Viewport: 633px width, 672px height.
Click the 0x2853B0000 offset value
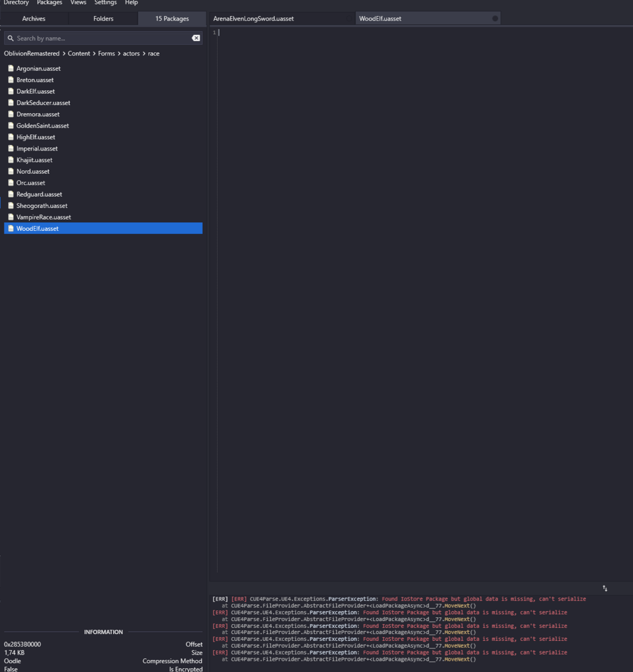click(x=22, y=644)
